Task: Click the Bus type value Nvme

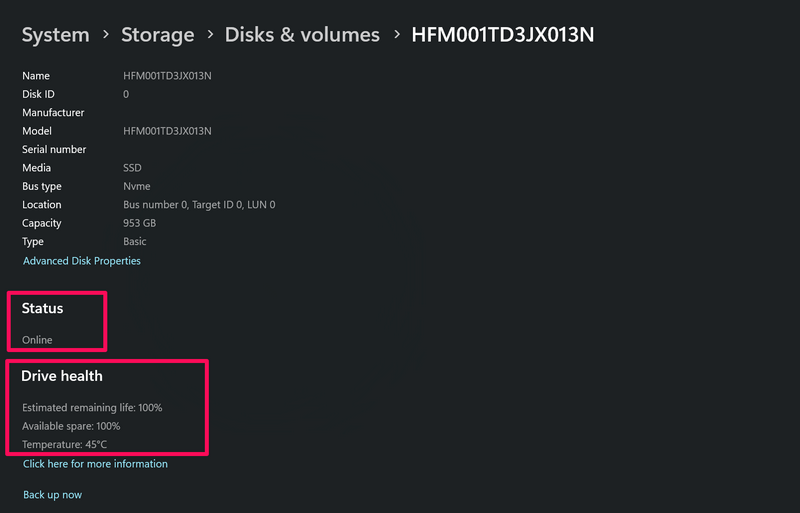Action: [136, 186]
